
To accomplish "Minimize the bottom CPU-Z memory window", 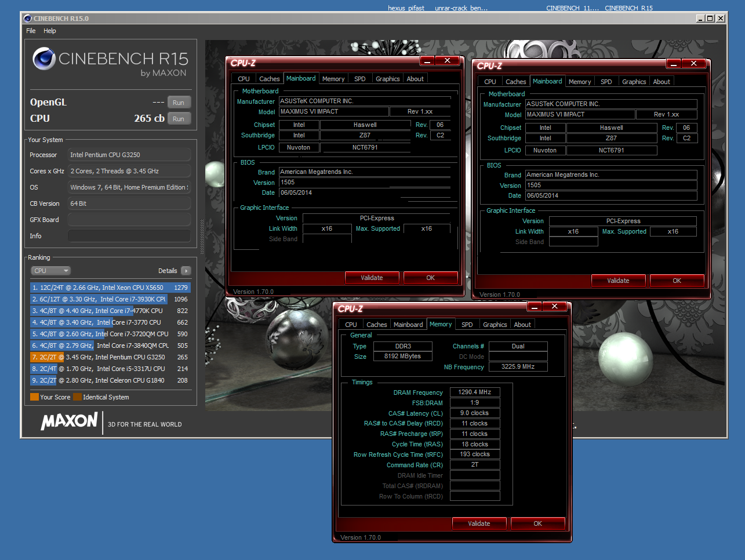I will (534, 306).
